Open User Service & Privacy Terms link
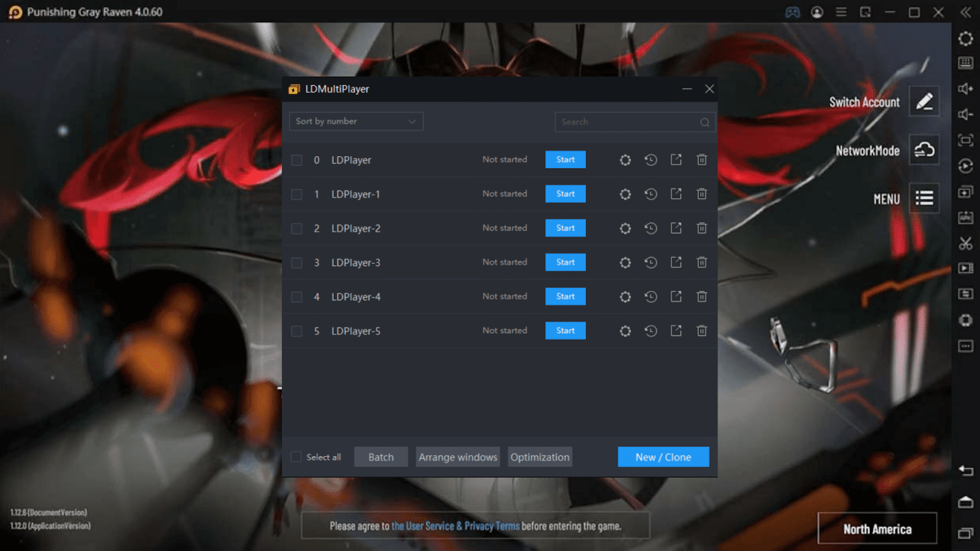Image resolution: width=980 pixels, height=551 pixels. 455,527
